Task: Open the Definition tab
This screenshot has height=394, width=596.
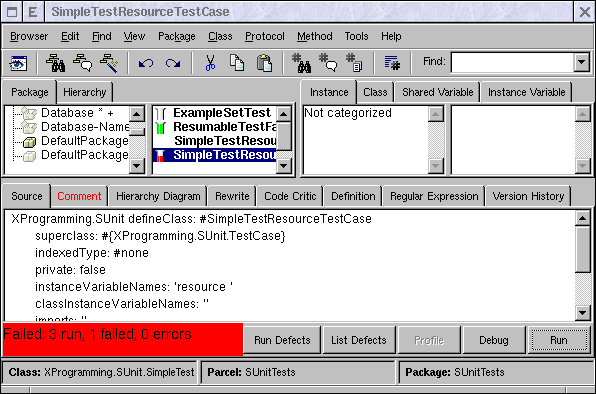Action: click(x=353, y=196)
